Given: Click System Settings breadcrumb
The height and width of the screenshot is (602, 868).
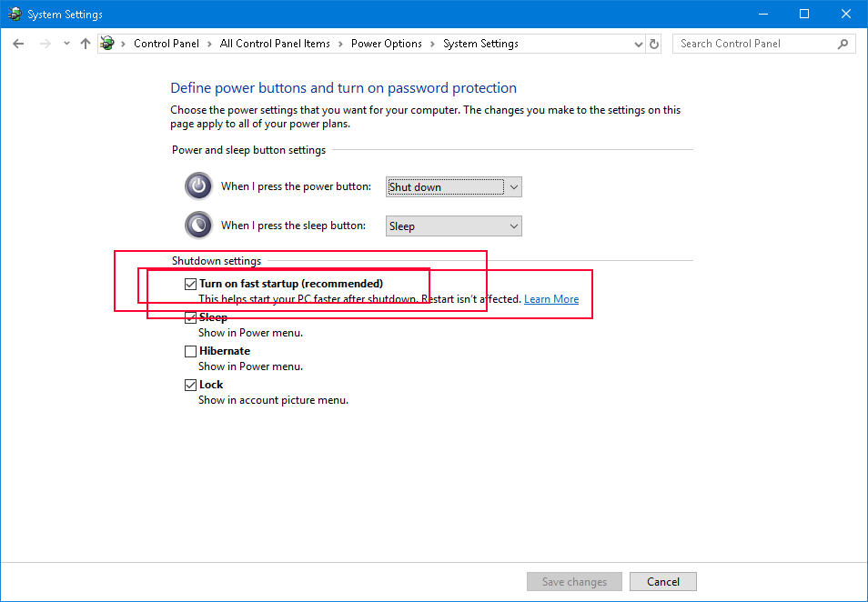Looking at the screenshot, I should pos(480,44).
